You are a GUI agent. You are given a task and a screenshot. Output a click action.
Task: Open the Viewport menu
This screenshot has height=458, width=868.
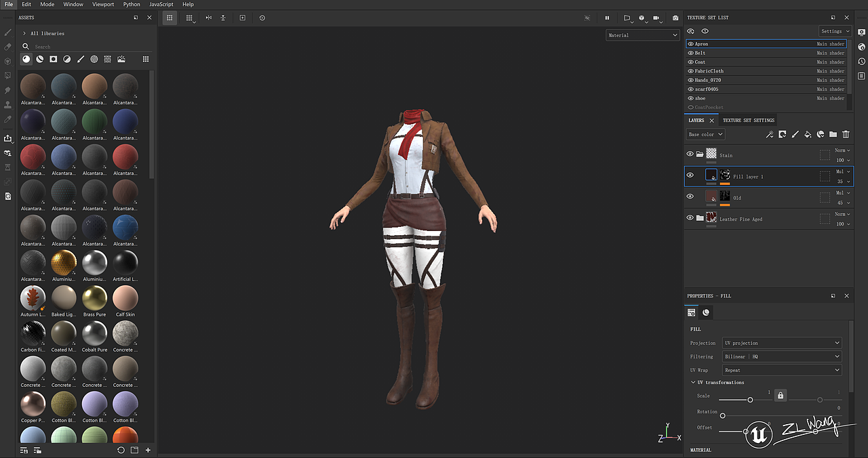pos(103,5)
